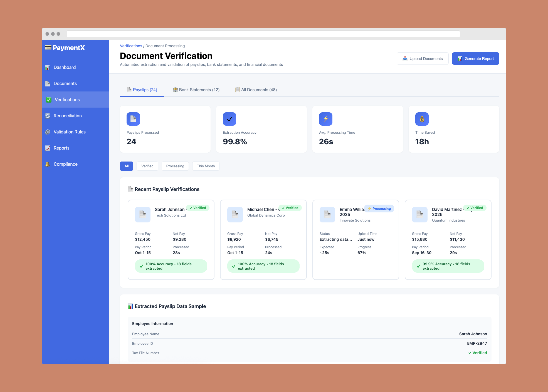Switch to the Bank Statements tab
Viewport: 548px width, 392px height.
coord(196,90)
